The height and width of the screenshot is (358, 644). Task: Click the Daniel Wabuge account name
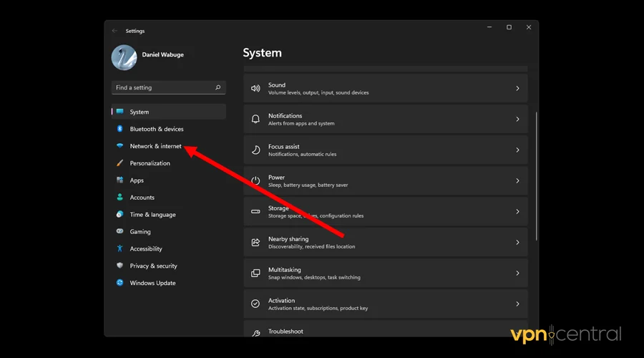tap(162, 54)
